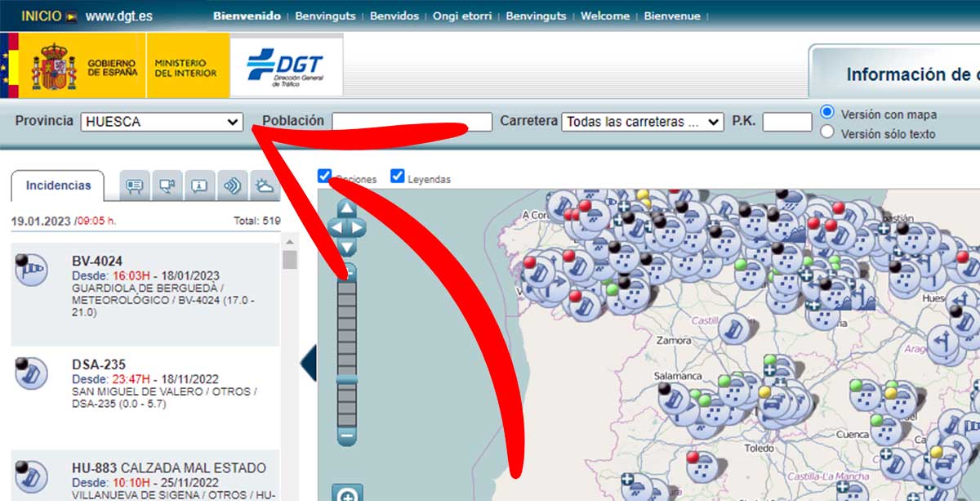This screenshot has height=501, width=980.
Task: Click the incidents list scroll-up arrow
Action: coord(290,242)
